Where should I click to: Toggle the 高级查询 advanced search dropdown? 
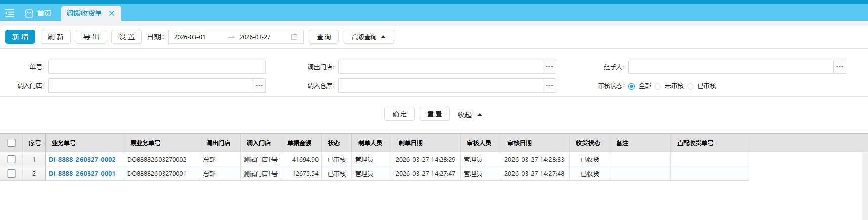click(369, 37)
